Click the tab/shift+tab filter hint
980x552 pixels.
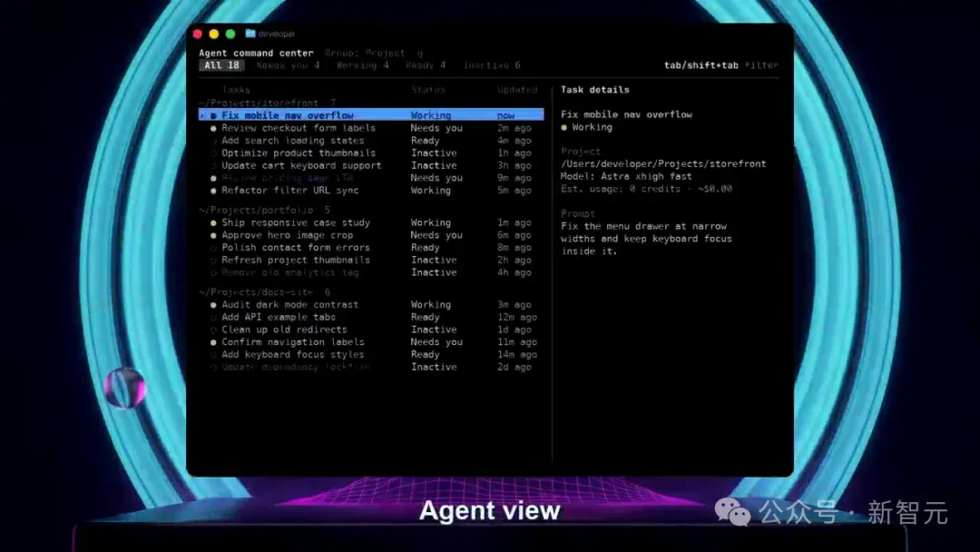point(720,65)
